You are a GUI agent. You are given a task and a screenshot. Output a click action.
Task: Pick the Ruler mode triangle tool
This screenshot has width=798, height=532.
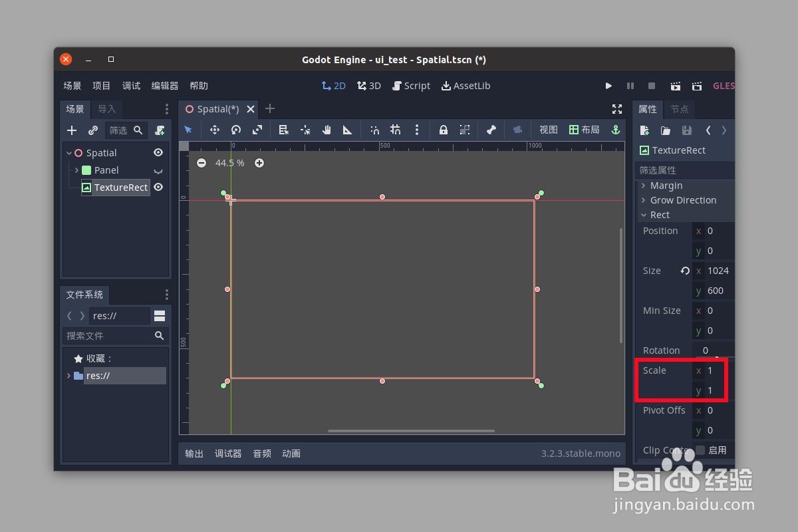(x=347, y=130)
